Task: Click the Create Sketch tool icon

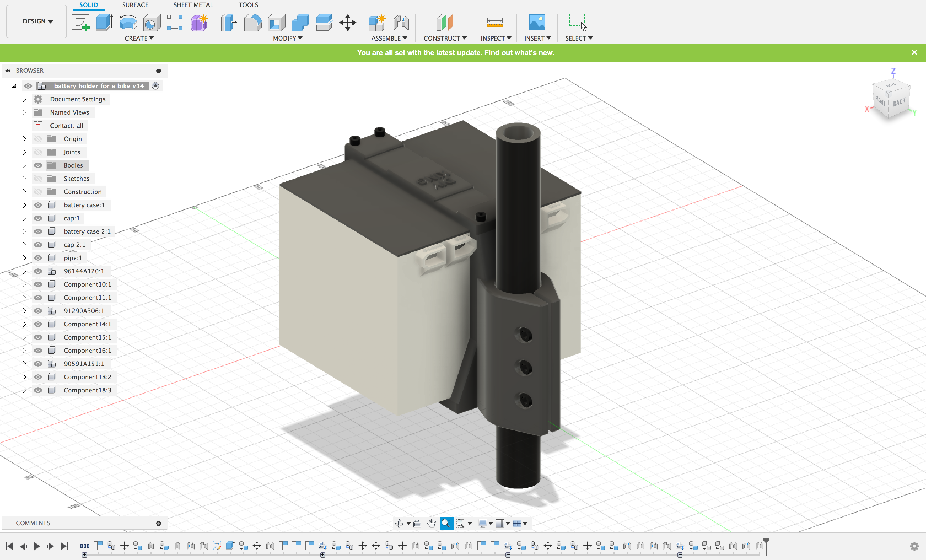Action: [x=81, y=23]
